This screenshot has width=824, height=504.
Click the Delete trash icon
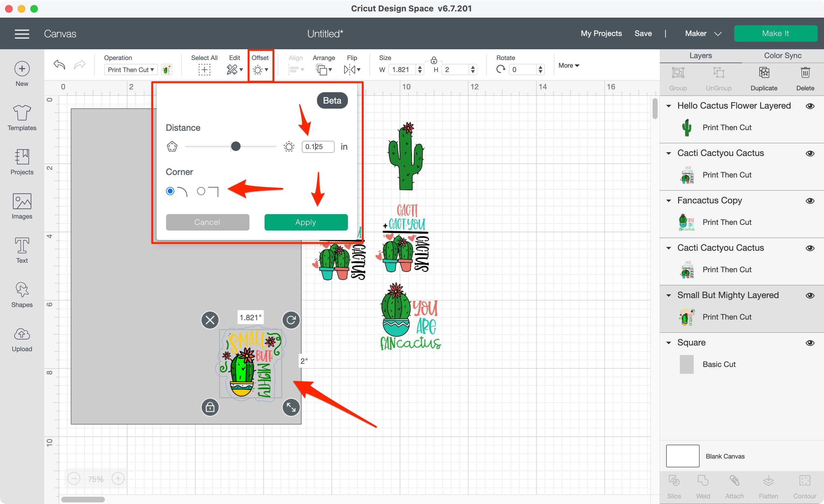805,73
